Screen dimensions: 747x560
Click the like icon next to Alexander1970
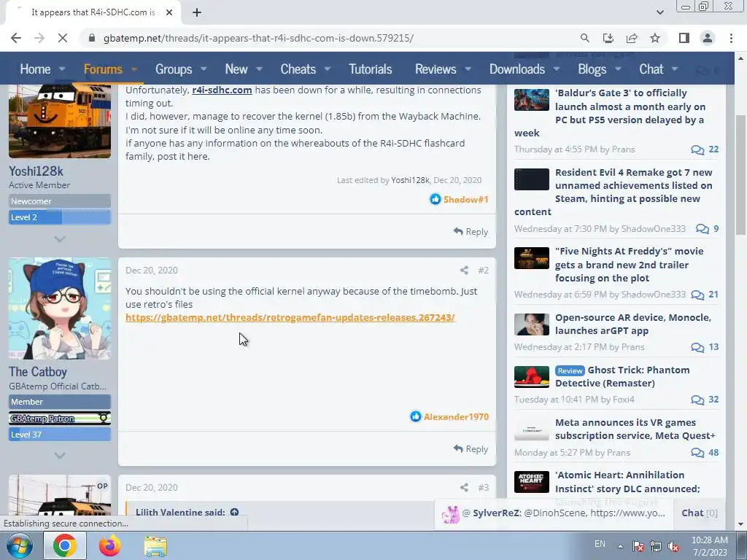[415, 416]
